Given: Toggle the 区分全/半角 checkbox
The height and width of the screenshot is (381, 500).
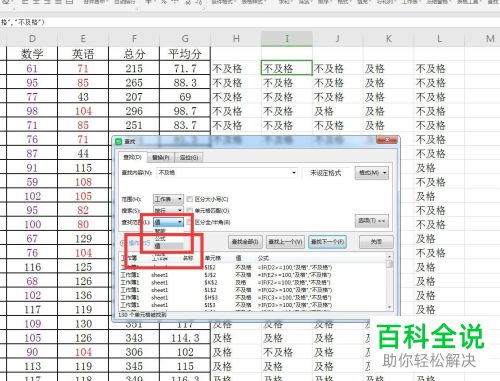Looking at the screenshot, I should [190, 222].
